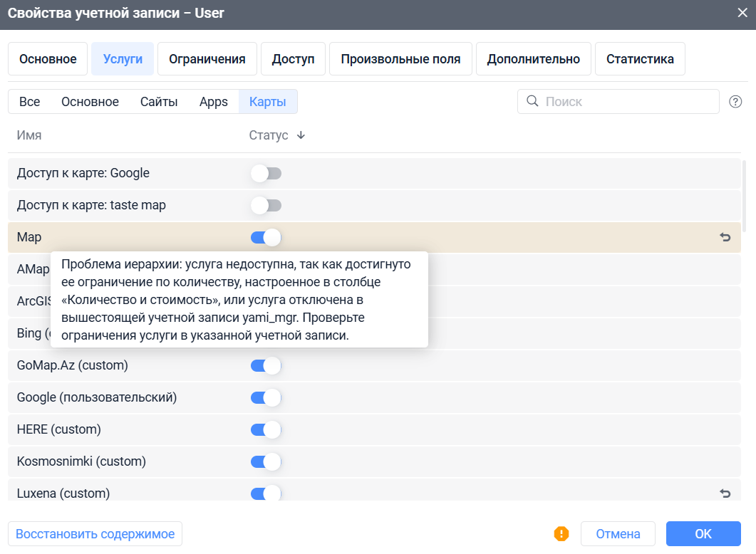Disable the Map service toggle
Viewport: 756px width, 554px height.
pos(266,238)
